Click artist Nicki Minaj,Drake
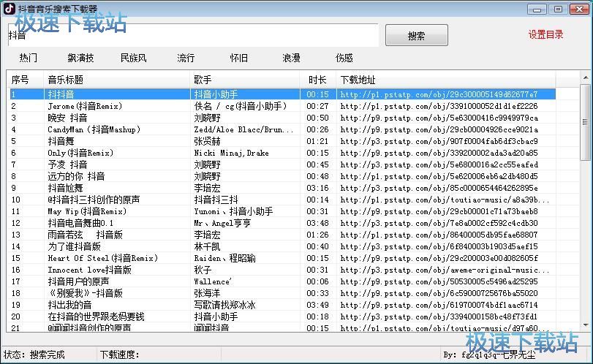This screenshot has width=593, height=364. click(x=232, y=153)
